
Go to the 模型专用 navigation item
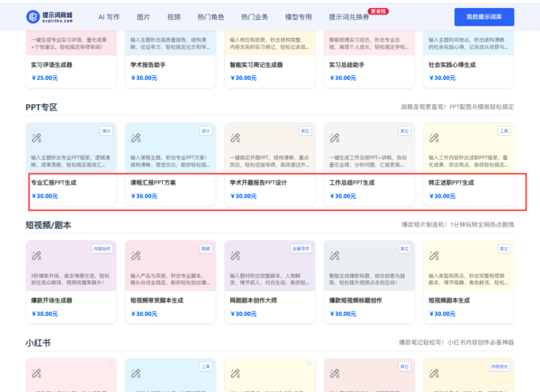click(x=298, y=17)
